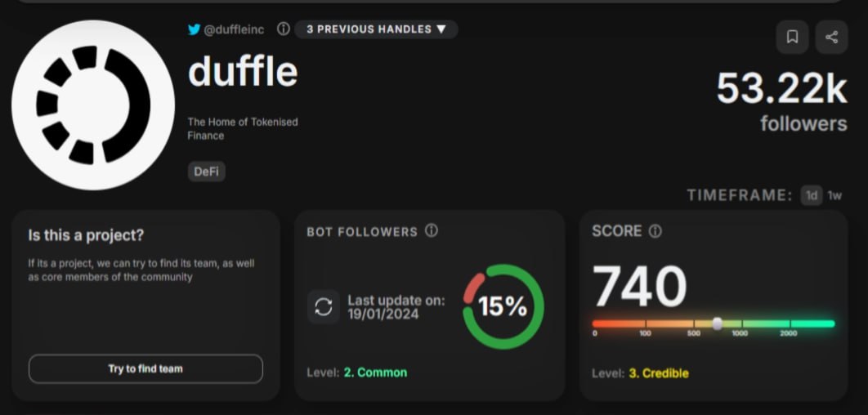Open the info icon beside @duffleinc
The height and width of the screenshot is (415, 868).
coord(284,29)
